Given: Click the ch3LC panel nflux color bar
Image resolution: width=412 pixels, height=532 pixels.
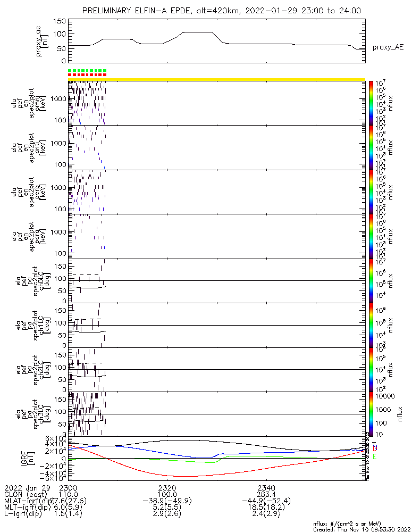Looking at the screenshot, I should [371, 414].
